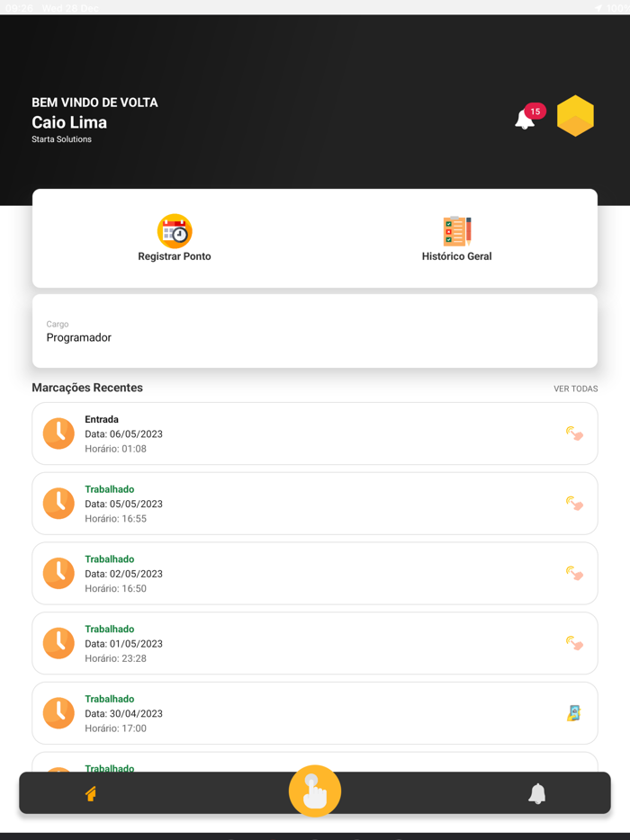Open the Histórico Geral checklist icon
This screenshot has height=840, width=630.
click(456, 231)
